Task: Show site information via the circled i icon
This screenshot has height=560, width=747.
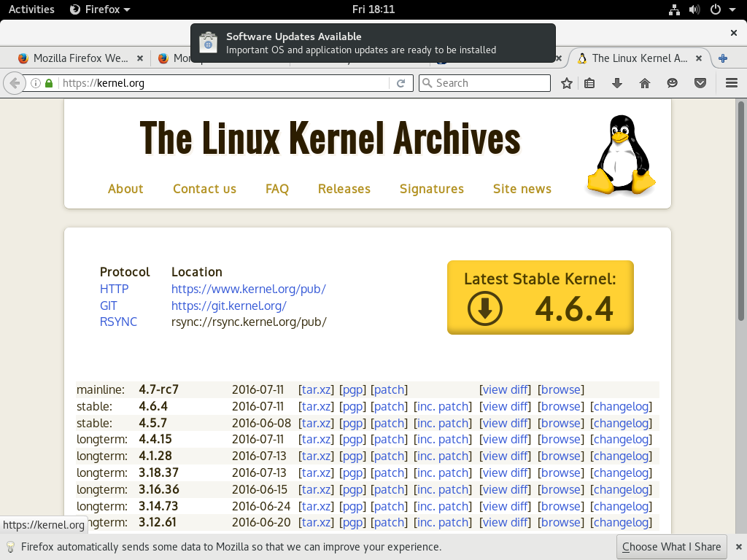Action: (x=36, y=83)
